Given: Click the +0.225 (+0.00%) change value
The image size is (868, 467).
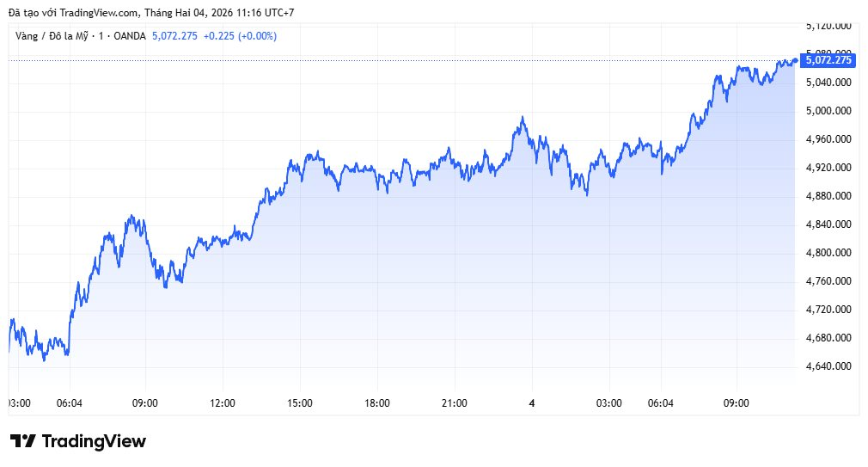Looking at the screenshot, I should [240, 35].
